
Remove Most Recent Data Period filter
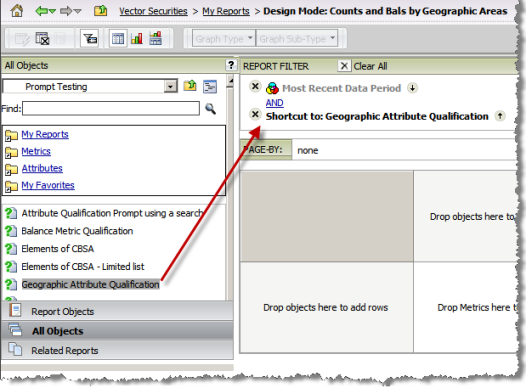(x=255, y=87)
